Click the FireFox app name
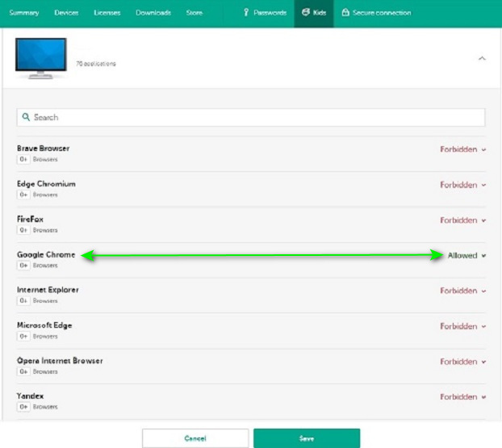The width and height of the screenshot is (502, 448). 30,220
